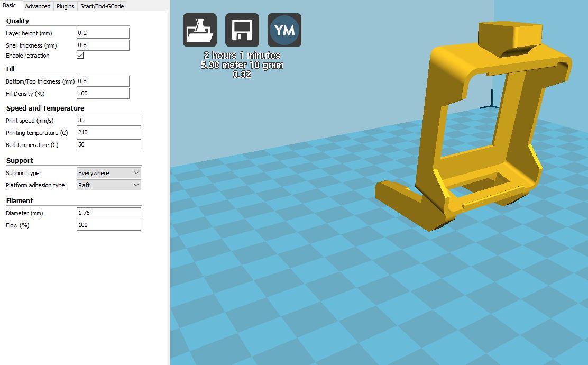
Task: Switch to the Basic tab
Action: (x=10, y=6)
